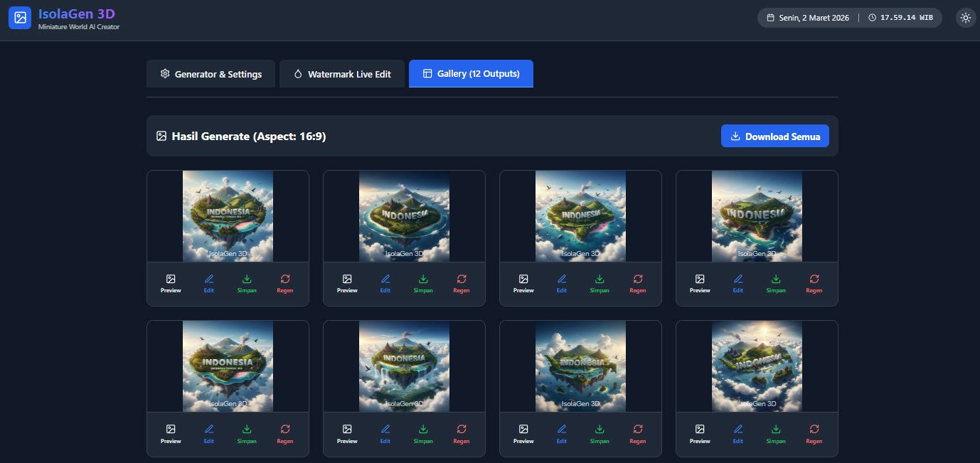
Task: Preview the first image in bottom row
Action: (171, 434)
